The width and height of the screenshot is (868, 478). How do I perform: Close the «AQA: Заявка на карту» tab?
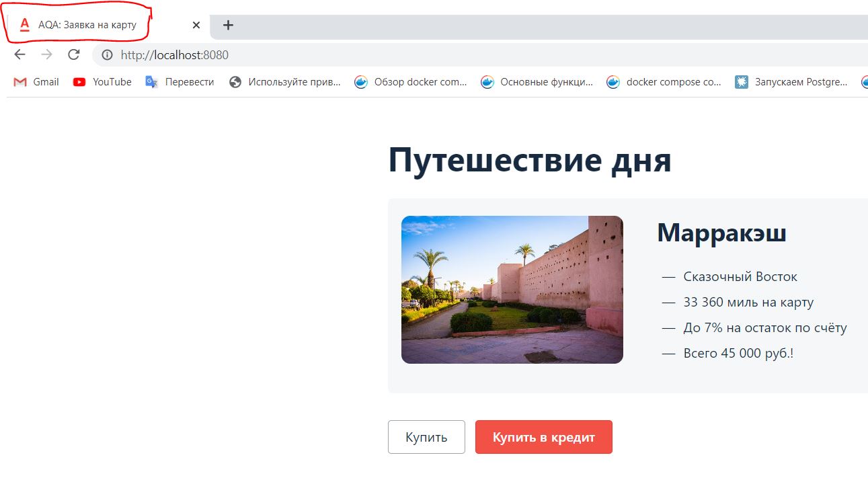click(195, 25)
